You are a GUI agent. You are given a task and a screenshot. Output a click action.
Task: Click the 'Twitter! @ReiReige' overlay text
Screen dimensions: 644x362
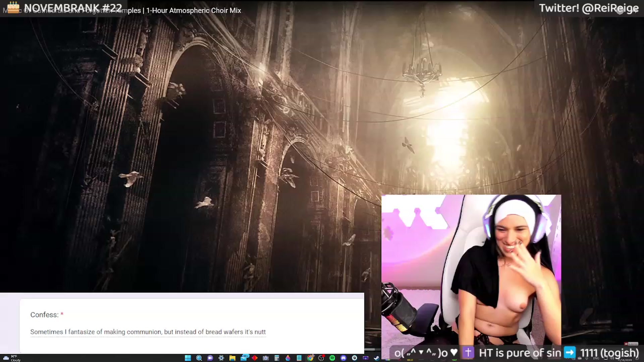click(x=589, y=8)
